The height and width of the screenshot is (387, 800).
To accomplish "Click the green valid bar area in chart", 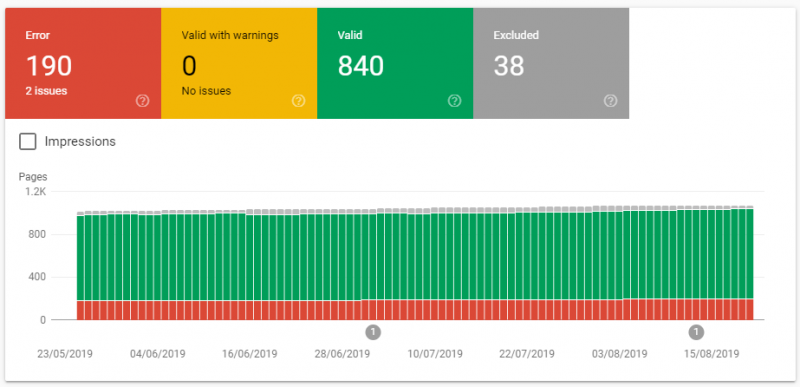I will tap(415, 255).
